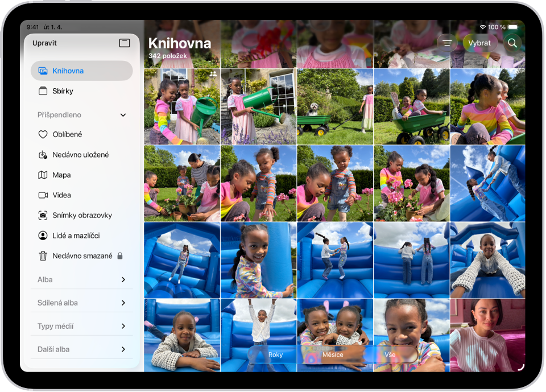The width and height of the screenshot is (546, 392).
Task: Switch to the Roky view tab
Action: tap(275, 354)
